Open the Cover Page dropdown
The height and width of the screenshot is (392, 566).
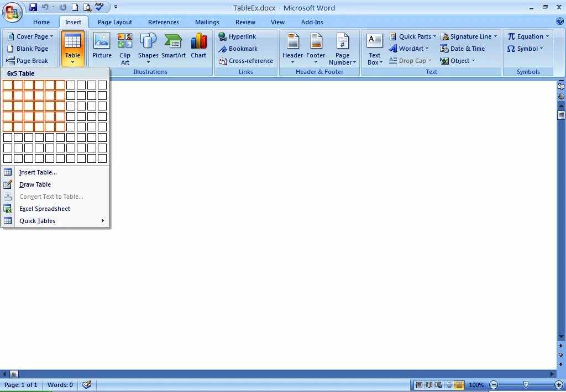(30, 36)
